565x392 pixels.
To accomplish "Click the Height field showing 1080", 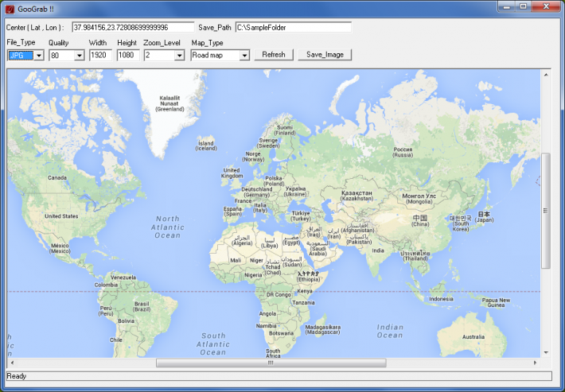I will point(128,55).
